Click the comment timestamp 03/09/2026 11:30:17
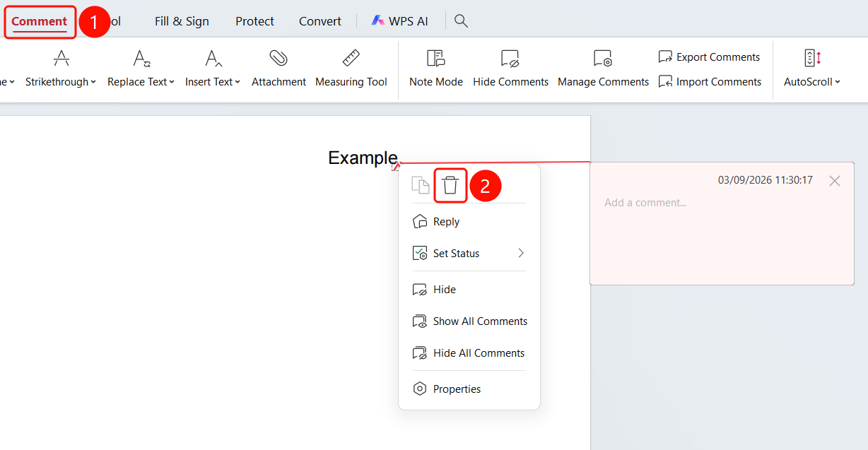 [766, 180]
